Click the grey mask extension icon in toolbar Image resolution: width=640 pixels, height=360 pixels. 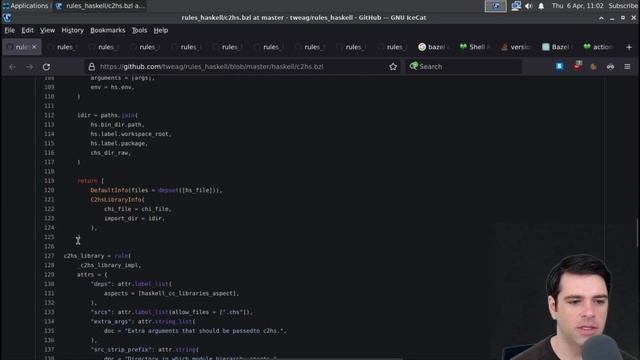click(610, 67)
